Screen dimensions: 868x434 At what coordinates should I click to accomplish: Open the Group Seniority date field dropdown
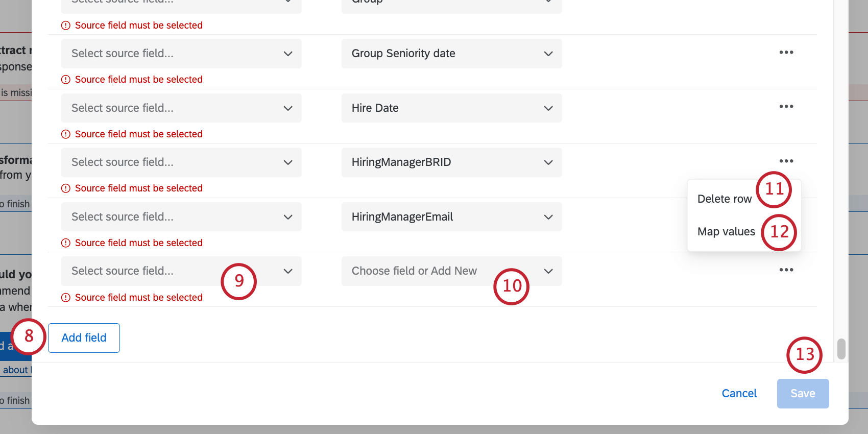tap(451, 53)
